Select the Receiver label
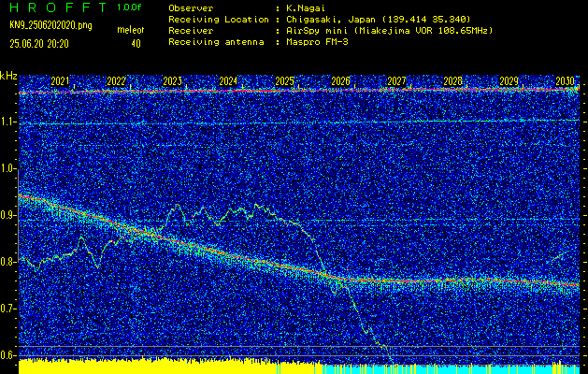Screen dimensions: 588x374 pyautogui.click(x=191, y=31)
